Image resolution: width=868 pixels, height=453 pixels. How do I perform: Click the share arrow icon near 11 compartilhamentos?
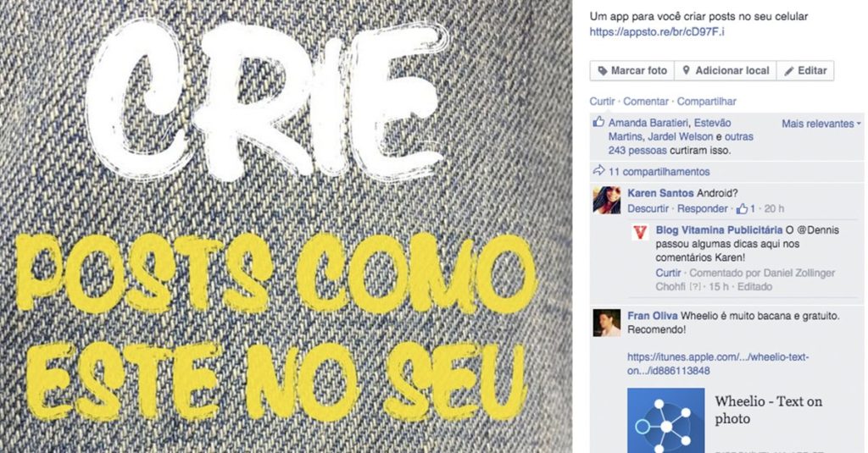[598, 171]
